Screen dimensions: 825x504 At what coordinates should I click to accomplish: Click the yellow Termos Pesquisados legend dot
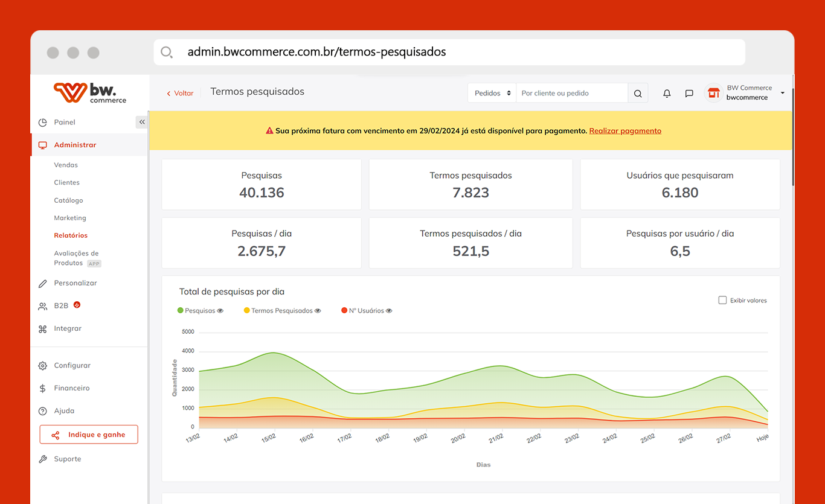(x=246, y=310)
